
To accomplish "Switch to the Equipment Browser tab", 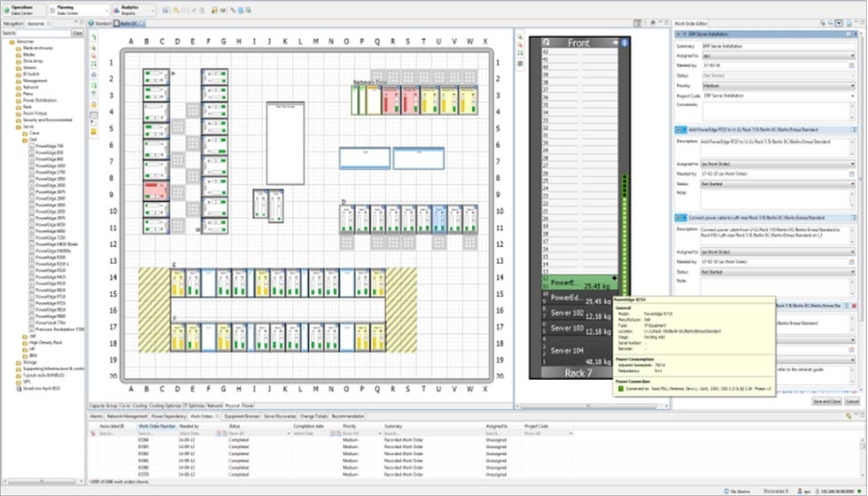I will pyautogui.click(x=242, y=415).
